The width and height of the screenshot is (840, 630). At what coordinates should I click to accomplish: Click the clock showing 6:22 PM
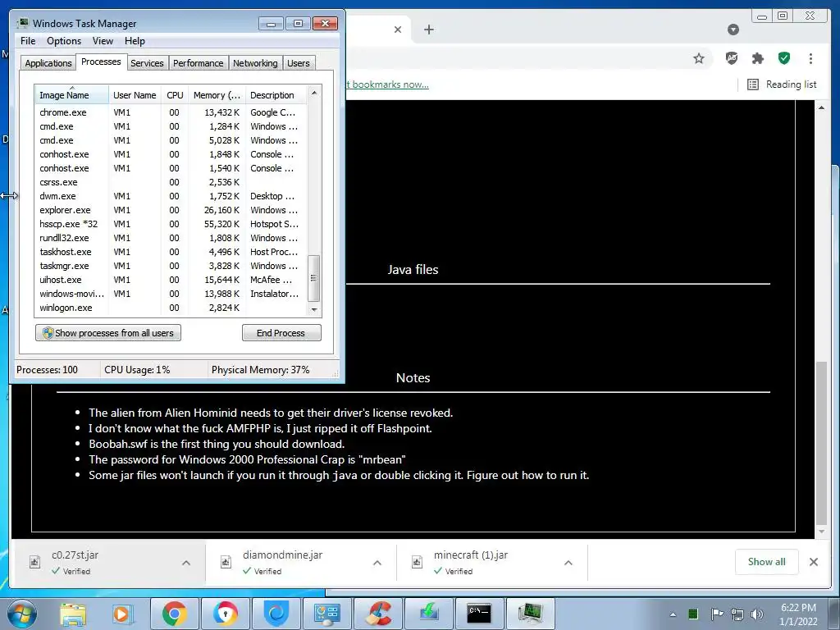798,608
